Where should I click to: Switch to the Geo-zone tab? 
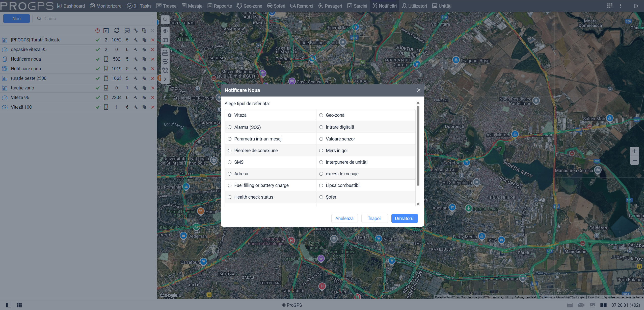(x=249, y=6)
